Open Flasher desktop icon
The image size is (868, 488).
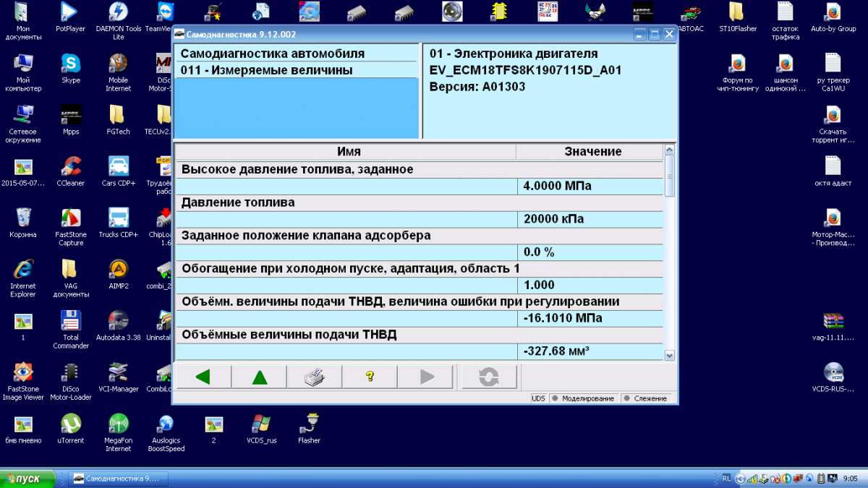pos(309,428)
